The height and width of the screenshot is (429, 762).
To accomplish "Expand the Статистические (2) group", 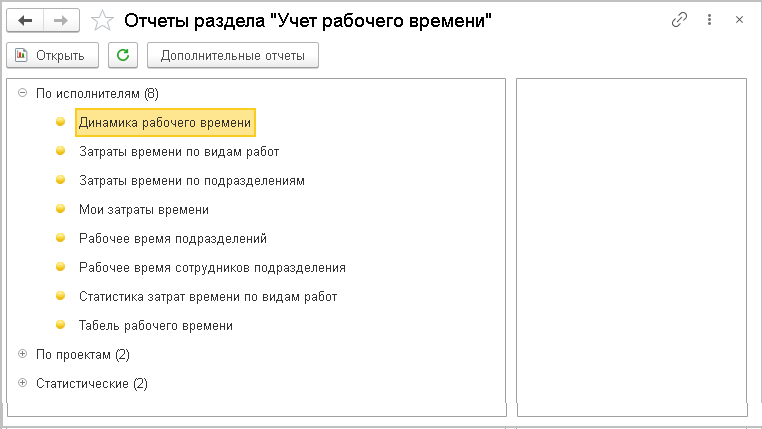I will pyautogui.click(x=22, y=383).
